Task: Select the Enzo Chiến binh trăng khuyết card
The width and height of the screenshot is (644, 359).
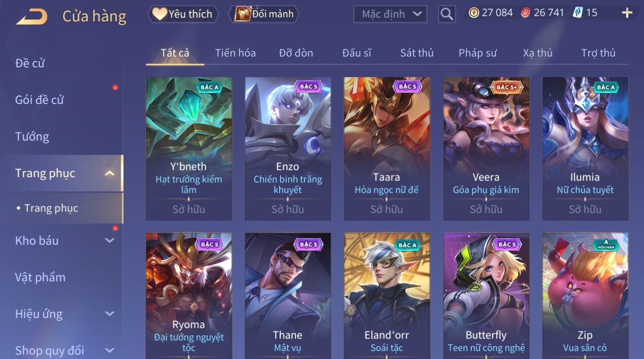Action: tap(288, 148)
